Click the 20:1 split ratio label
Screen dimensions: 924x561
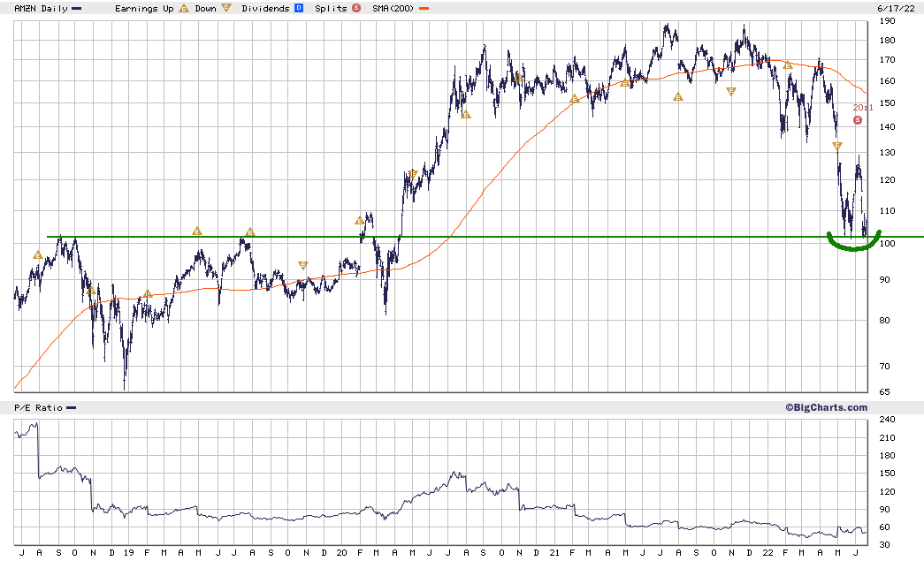coord(863,108)
